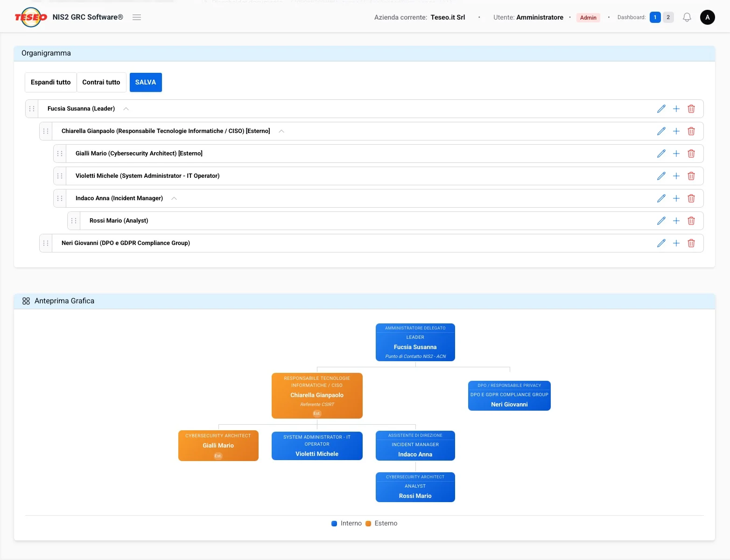Edit the Gialli Mario row
Screen dimensions: 730x560
coord(661,154)
